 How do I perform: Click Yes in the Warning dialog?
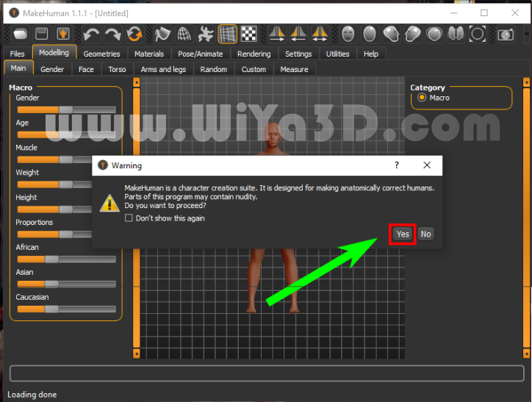click(403, 234)
